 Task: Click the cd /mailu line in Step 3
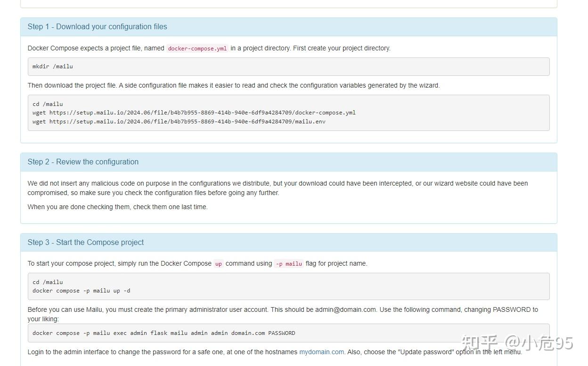click(x=48, y=282)
